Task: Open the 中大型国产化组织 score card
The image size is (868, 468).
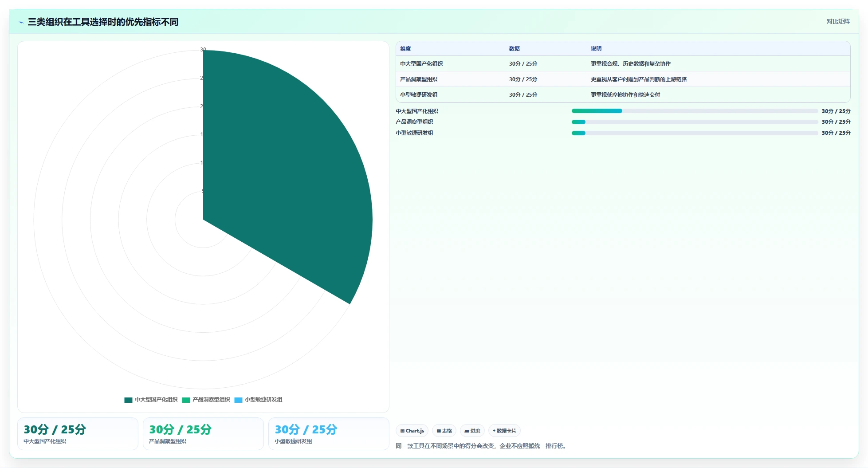Action: coord(78,434)
